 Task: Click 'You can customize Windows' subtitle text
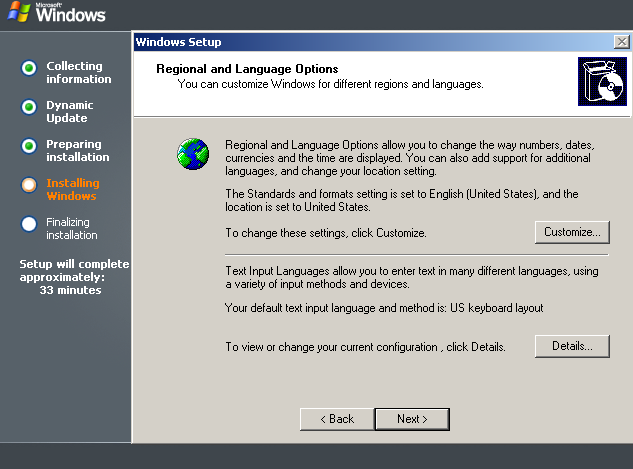(x=330, y=84)
